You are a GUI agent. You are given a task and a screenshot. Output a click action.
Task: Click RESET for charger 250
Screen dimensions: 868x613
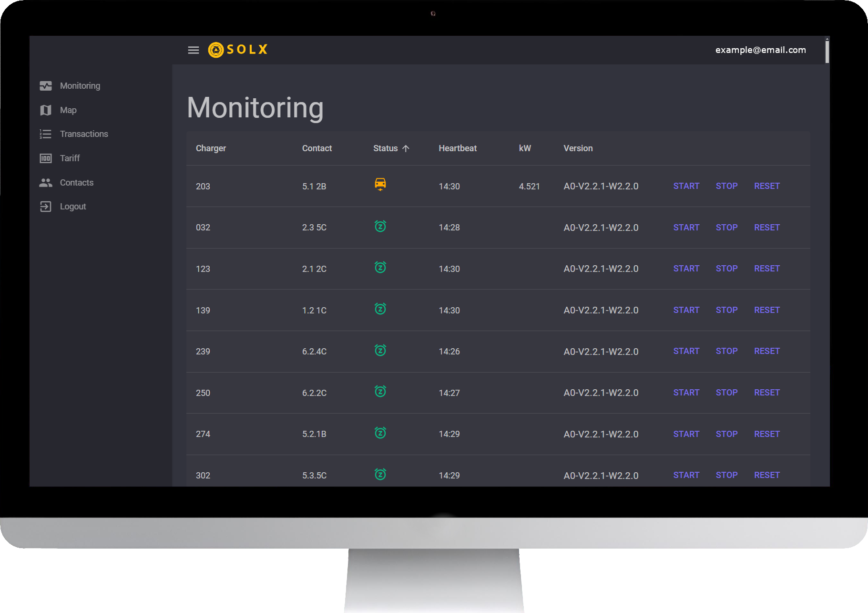pos(767,393)
